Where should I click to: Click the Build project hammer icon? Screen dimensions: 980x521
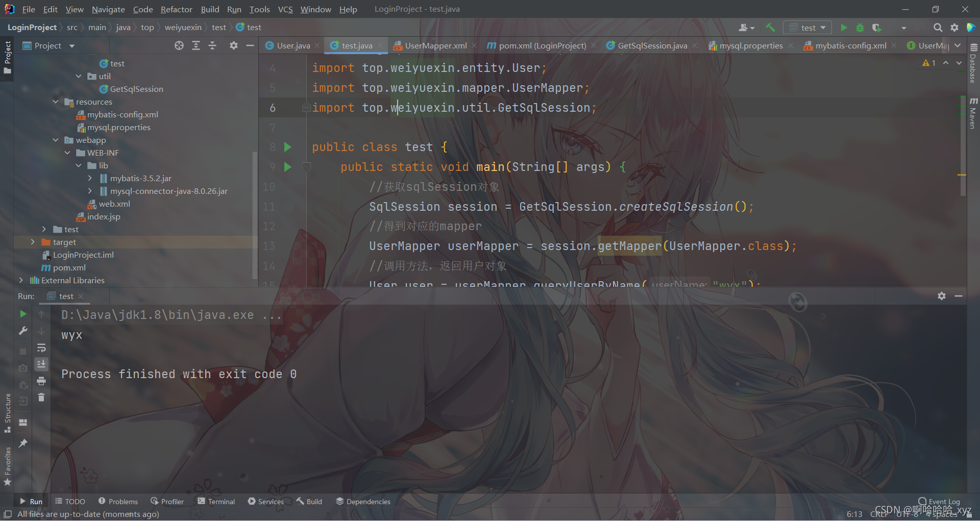pos(770,28)
